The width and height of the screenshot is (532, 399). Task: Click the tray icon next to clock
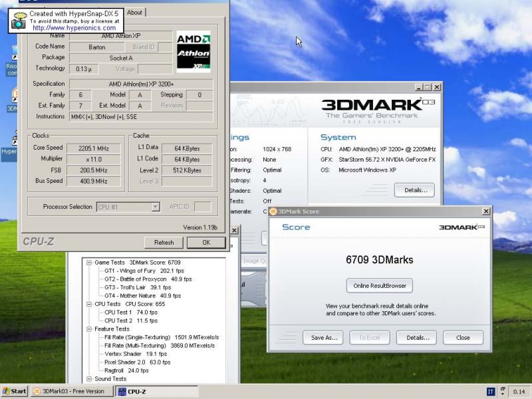(503, 391)
